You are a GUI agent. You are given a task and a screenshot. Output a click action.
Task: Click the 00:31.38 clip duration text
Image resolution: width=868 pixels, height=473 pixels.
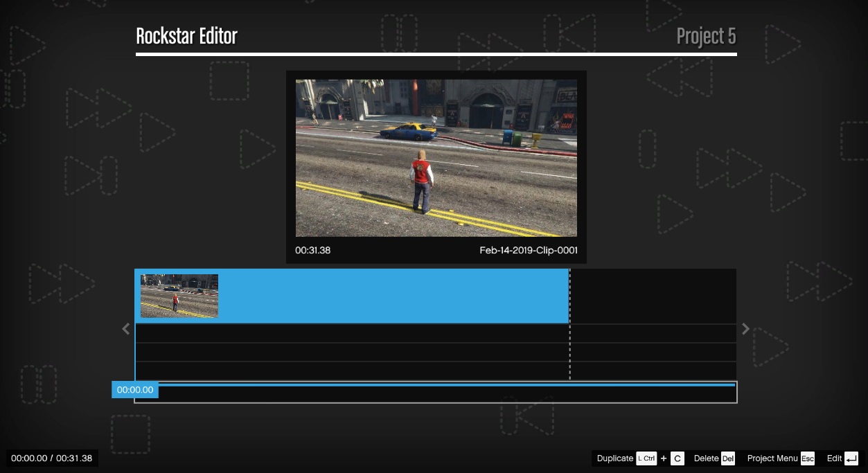(x=313, y=250)
